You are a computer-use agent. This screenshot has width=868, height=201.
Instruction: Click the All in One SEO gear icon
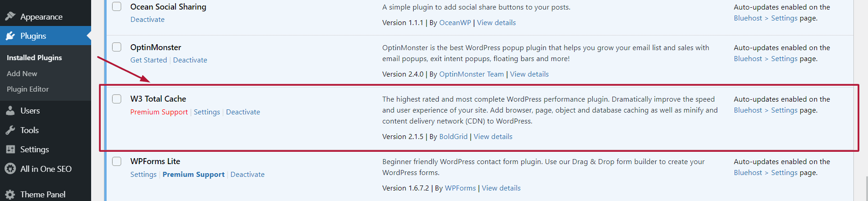point(10,169)
